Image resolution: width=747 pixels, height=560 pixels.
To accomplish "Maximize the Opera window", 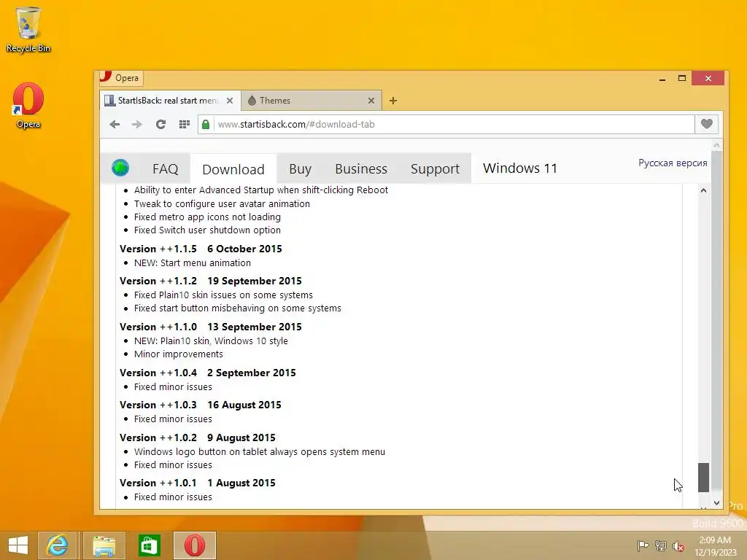I will (x=682, y=79).
